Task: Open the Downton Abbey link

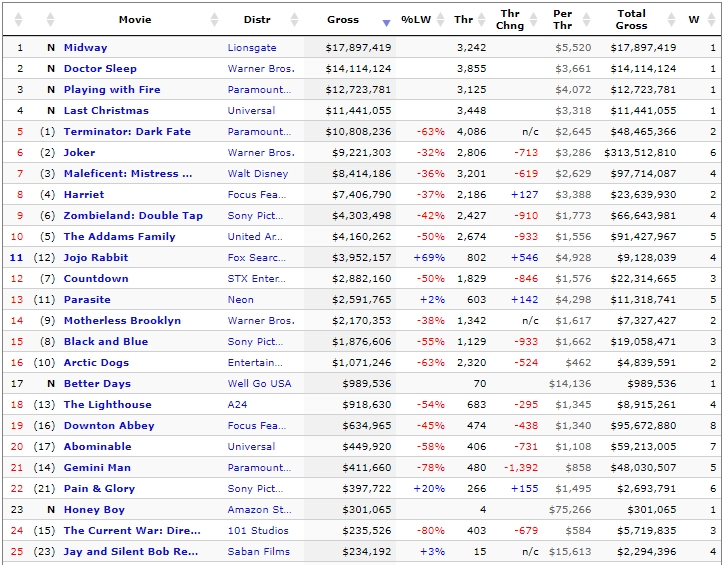Action: [x=109, y=426]
